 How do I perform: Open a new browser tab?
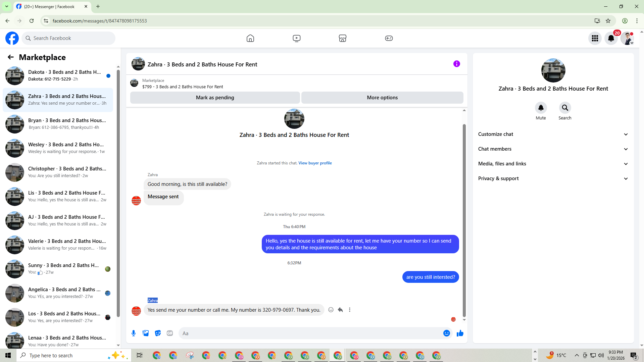click(x=98, y=6)
